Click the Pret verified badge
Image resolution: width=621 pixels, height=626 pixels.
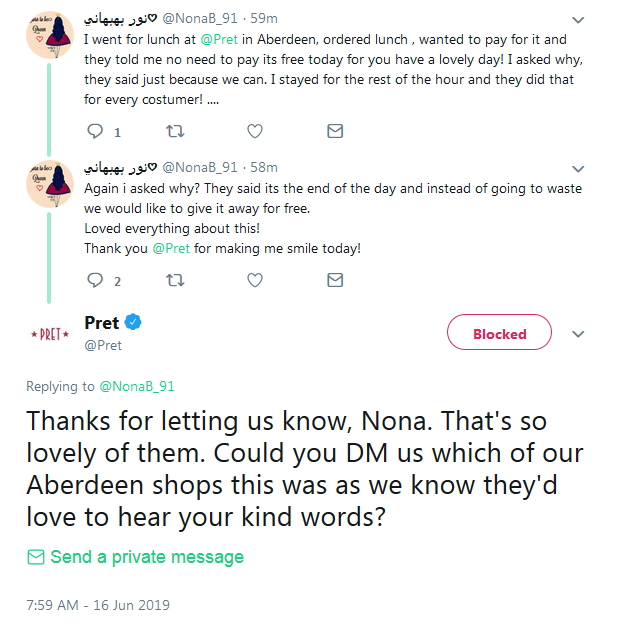pos(133,323)
